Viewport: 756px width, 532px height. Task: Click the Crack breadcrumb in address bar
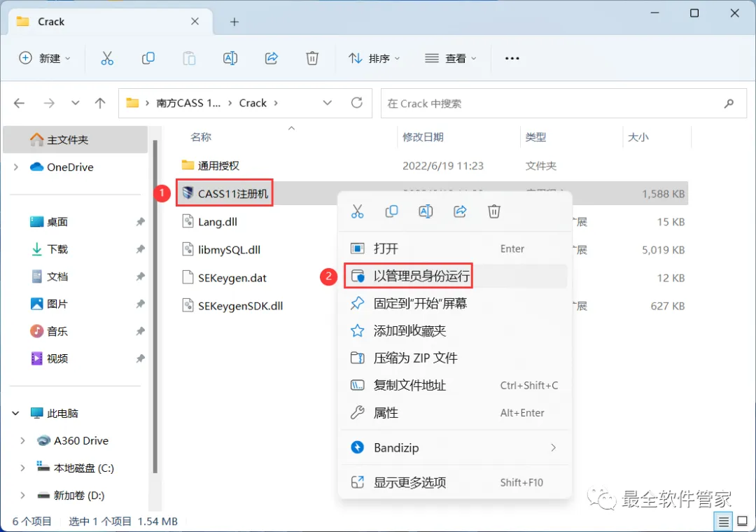[x=253, y=103]
